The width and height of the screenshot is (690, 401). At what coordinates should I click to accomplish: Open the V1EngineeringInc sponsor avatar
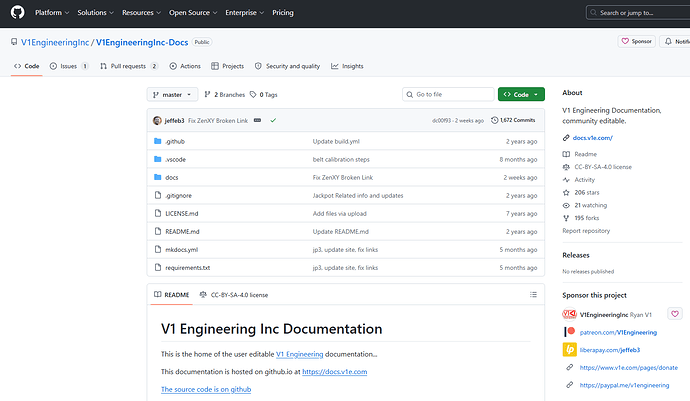[569, 314]
